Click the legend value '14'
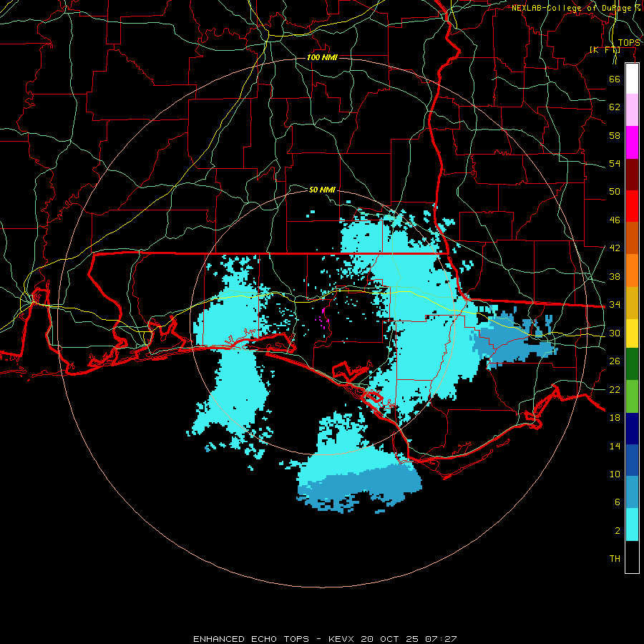The width and height of the screenshot is (644, 644). click(x=615, y=446)
